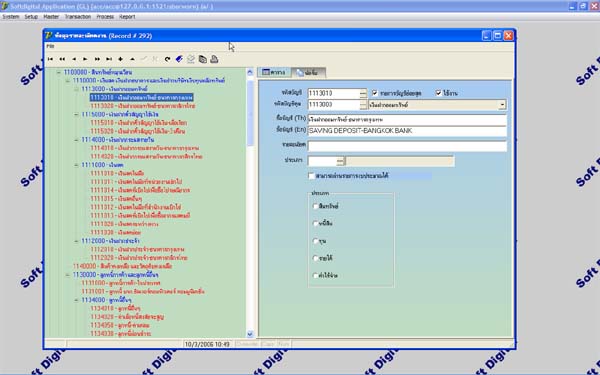Collapse the 1100000 tree node
The height and width of the screenshot is (375, 600).
tap(59, 72)
